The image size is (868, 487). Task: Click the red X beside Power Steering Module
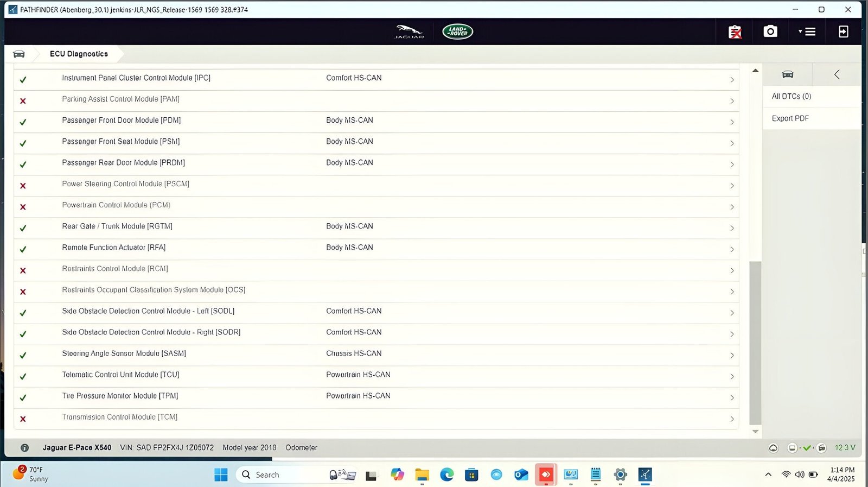pos(23,186)
